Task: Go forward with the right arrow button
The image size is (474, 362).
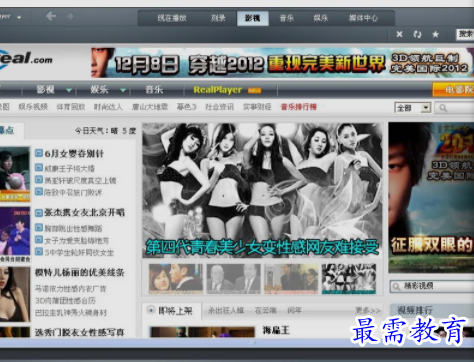Action: click(70, 16)
